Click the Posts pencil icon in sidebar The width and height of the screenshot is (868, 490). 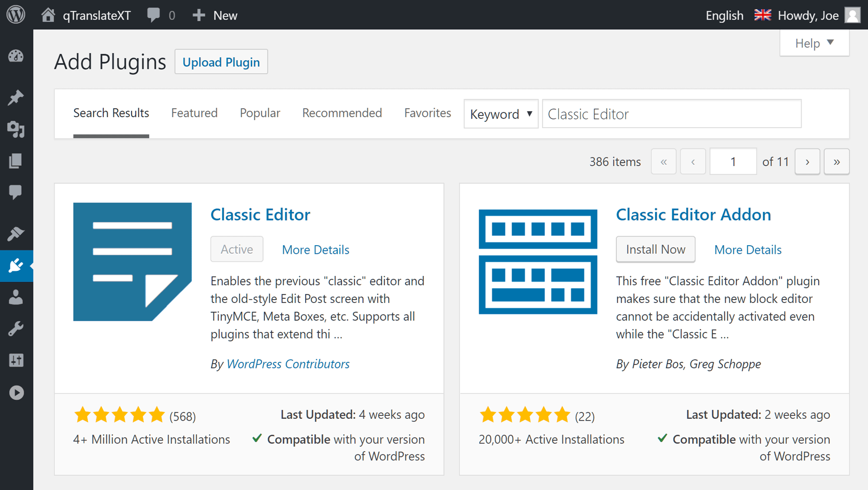click(16, 97)
